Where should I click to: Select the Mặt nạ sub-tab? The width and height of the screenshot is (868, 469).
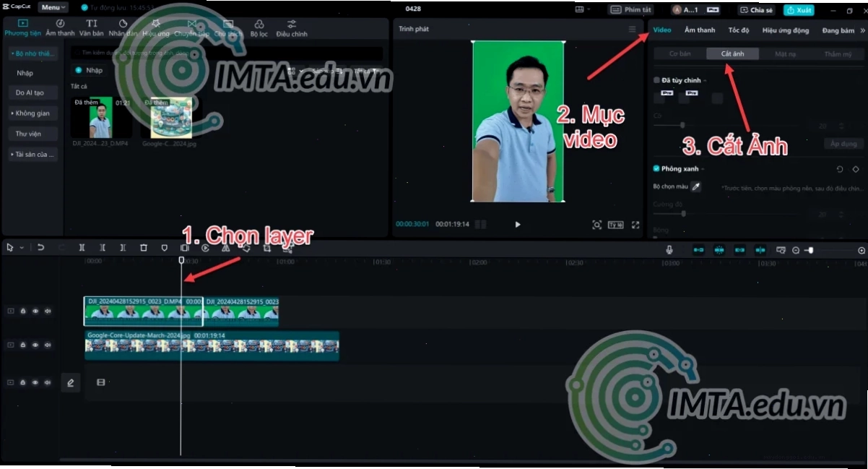click(785, 54)
